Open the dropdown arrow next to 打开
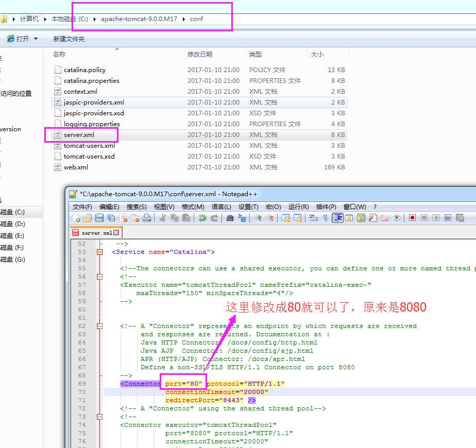The height and width of the screenshot is (448, 476). (x=36, y=39)
